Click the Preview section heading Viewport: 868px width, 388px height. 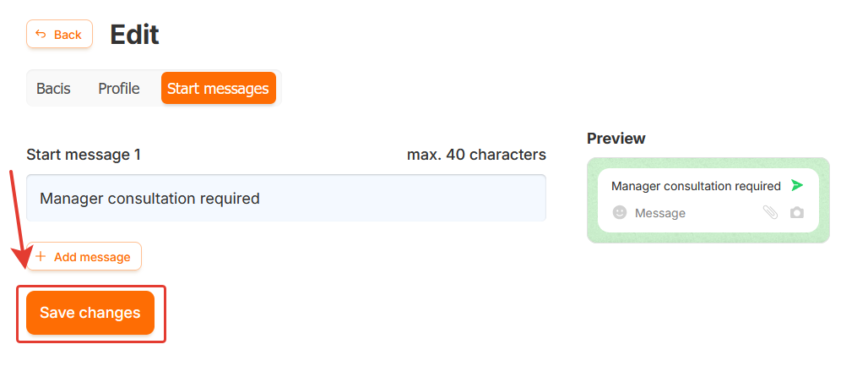[616, 139]
